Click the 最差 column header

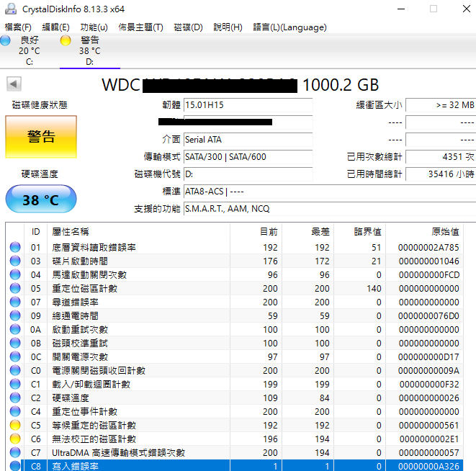click(307, 232)
